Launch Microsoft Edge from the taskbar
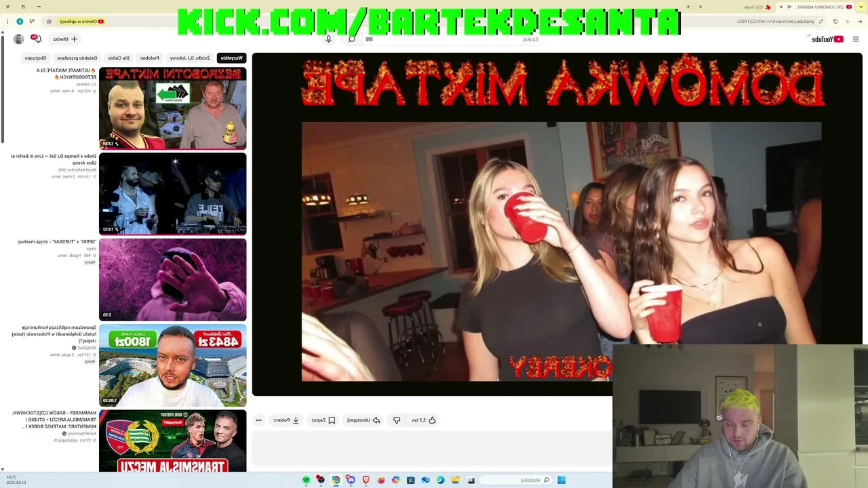This screenshot has height=488, width=868. pos(441,481)
